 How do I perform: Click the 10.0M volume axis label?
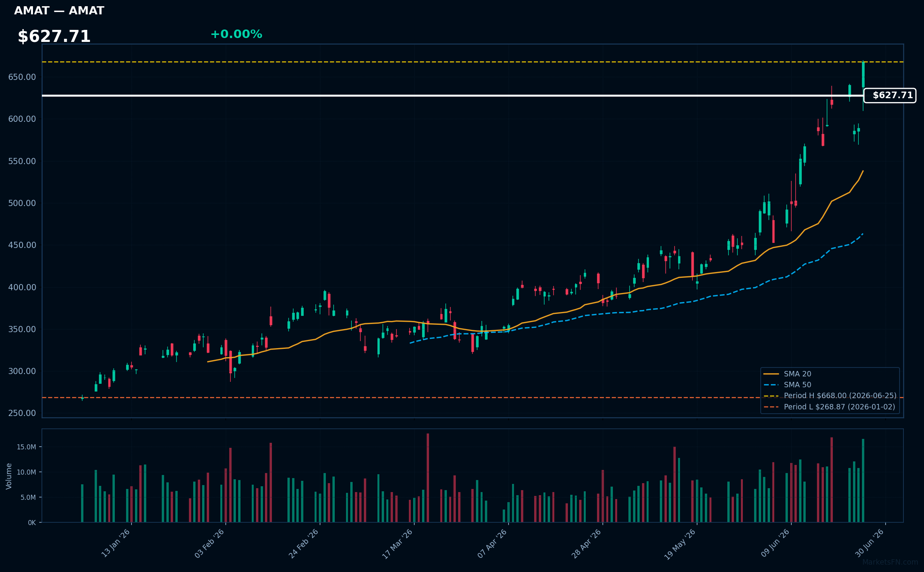(x=26, y=473)
